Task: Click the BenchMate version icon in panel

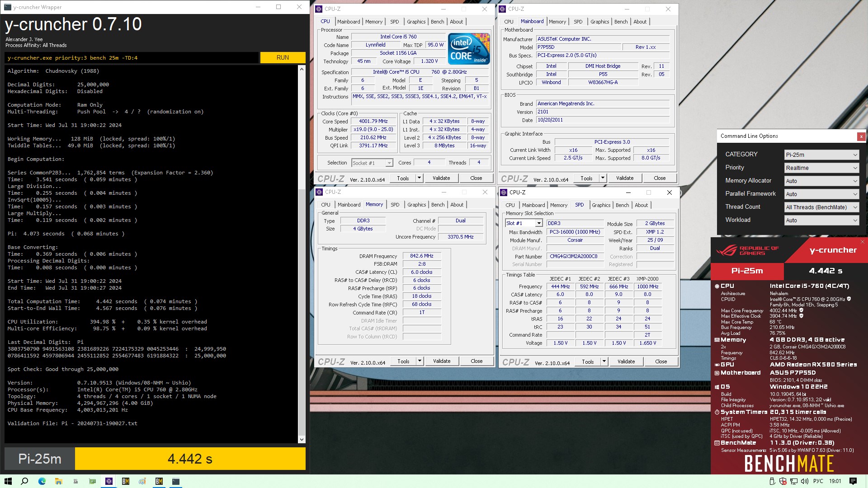Action: tap(717, 443)
